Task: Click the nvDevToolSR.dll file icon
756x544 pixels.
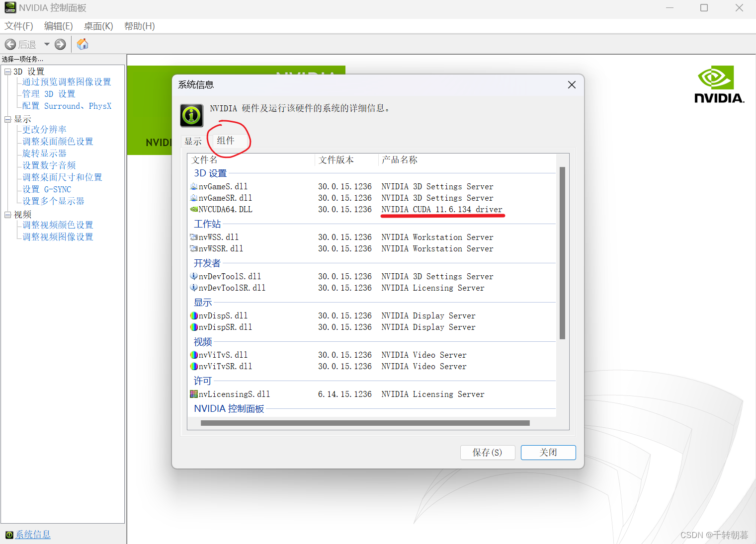Action: [194, 288]
